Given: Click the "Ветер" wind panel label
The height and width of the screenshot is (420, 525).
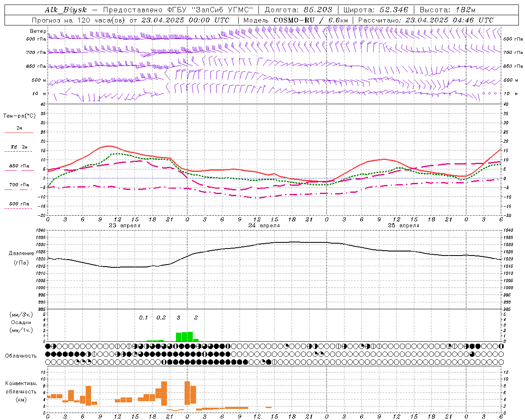Looking at the screenshot, I should click(38, 31).
